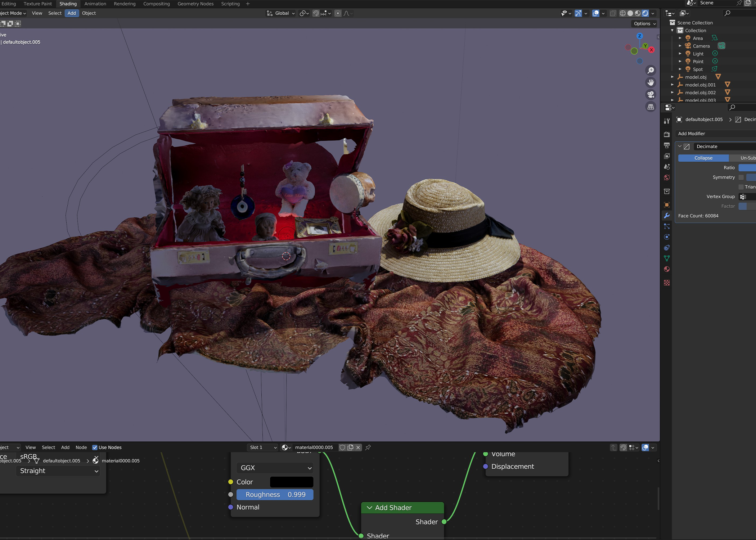756x540 pixels.
Task: Open the Render properties tab icon
Action: pyautogui.click(x=667, y=134)
